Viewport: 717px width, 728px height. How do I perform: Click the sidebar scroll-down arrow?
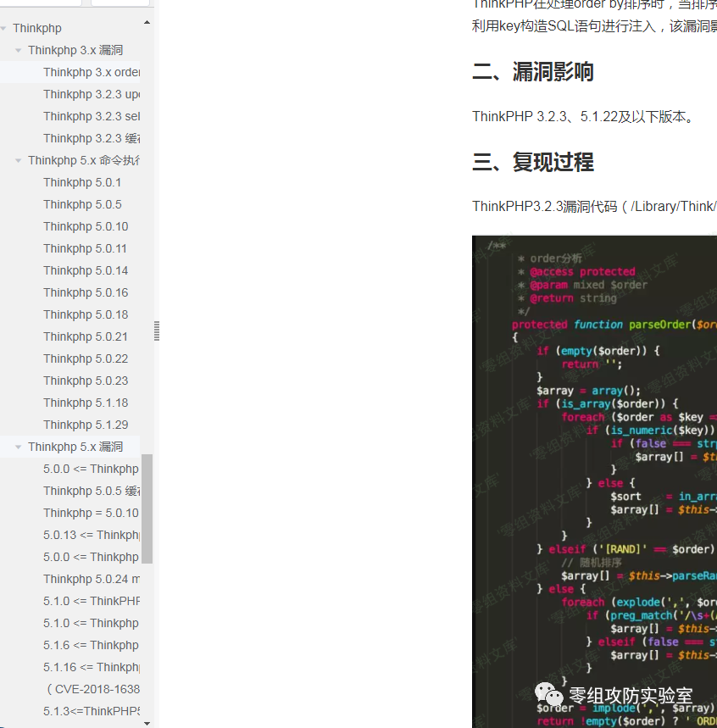tap(147, 721)
